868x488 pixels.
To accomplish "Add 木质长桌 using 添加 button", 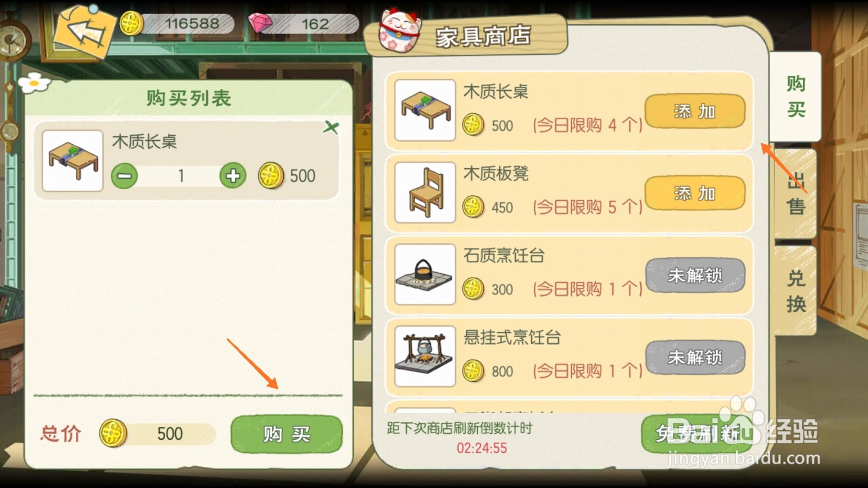I will click(695, 111).
